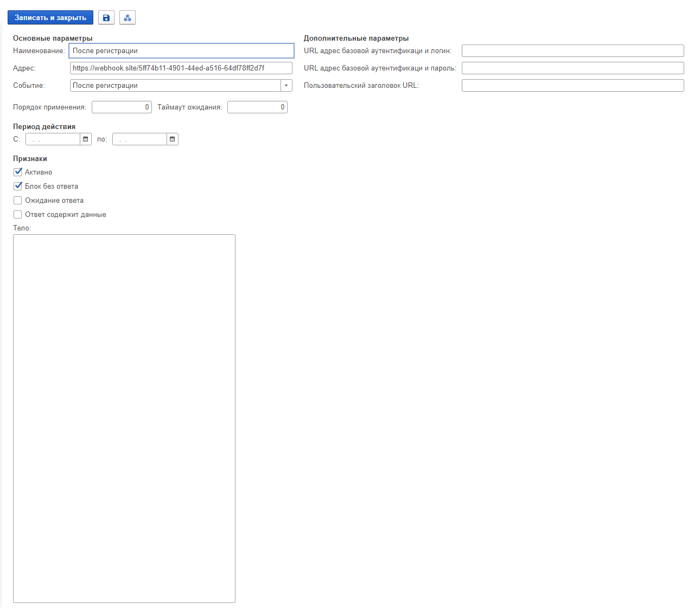
Task: Click the Таймаут ожидания label
Action: click(190, 107)
